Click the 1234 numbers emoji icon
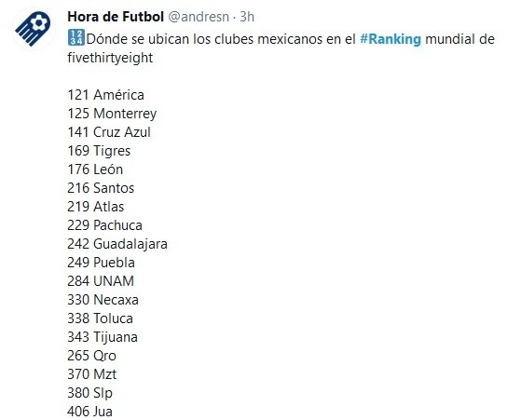 point(76,37)
